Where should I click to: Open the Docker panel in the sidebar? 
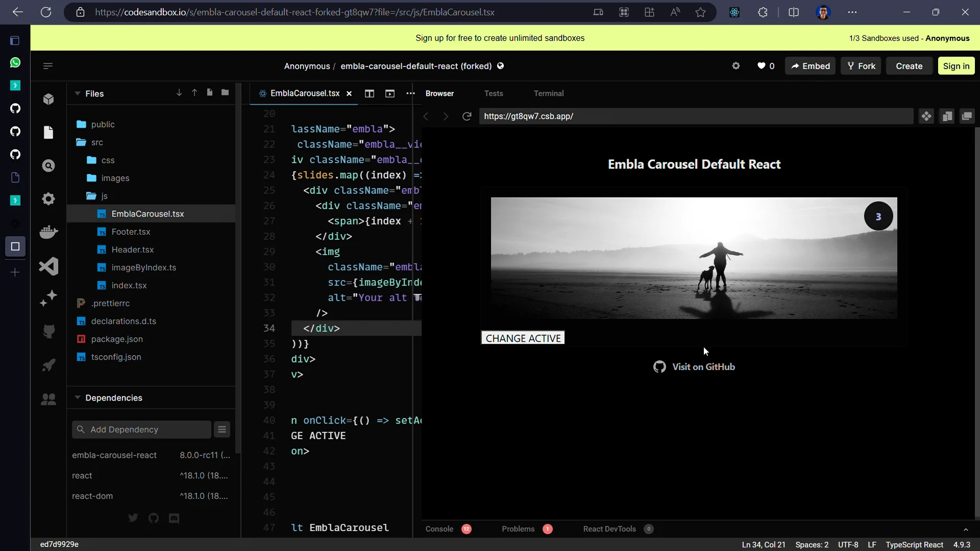pyautogui.click(x=48, y=232)
